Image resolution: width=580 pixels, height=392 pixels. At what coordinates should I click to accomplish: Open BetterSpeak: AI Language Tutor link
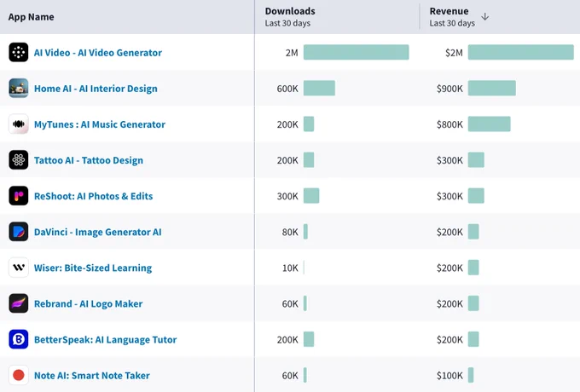[106, 339]
